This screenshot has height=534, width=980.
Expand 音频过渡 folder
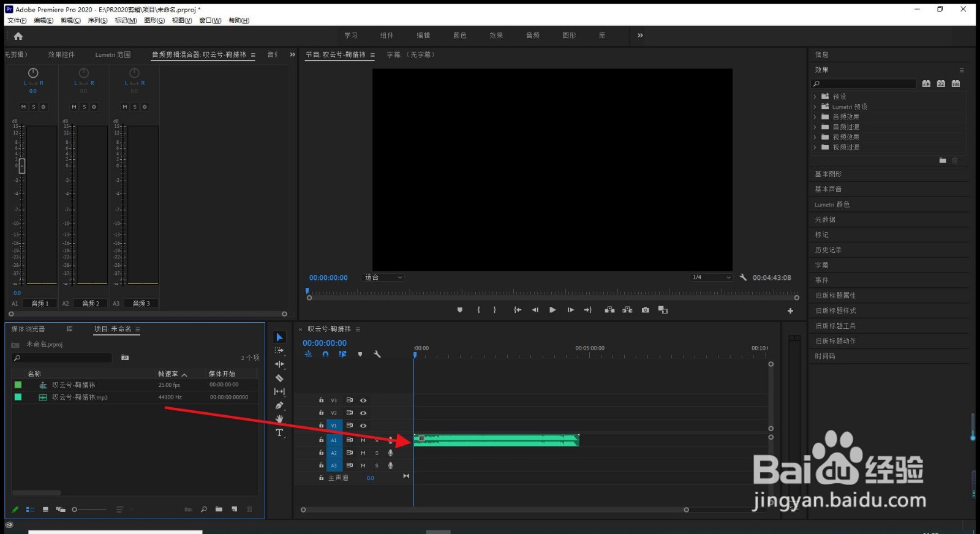(815, 127)
